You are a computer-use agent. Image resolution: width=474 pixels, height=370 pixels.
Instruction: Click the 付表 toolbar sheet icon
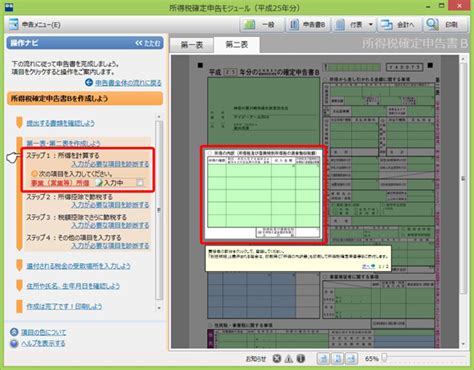click(340, 24)
